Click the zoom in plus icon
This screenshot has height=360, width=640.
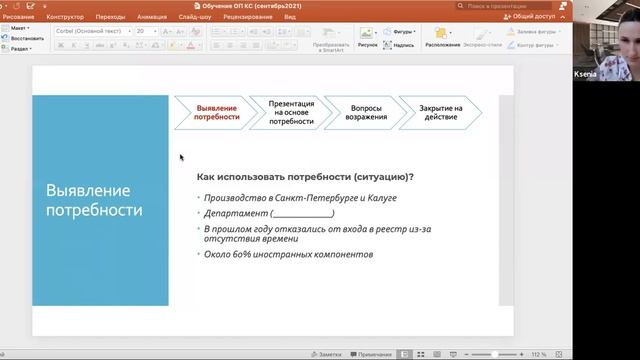pos(522,355)
